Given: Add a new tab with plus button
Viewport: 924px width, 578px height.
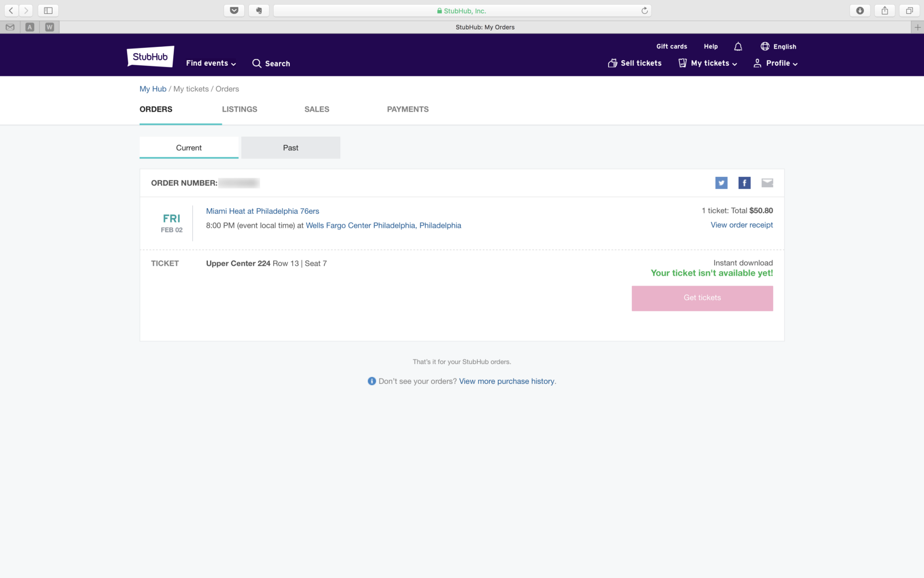Looking at the screenshot, I should pos(918,27).
